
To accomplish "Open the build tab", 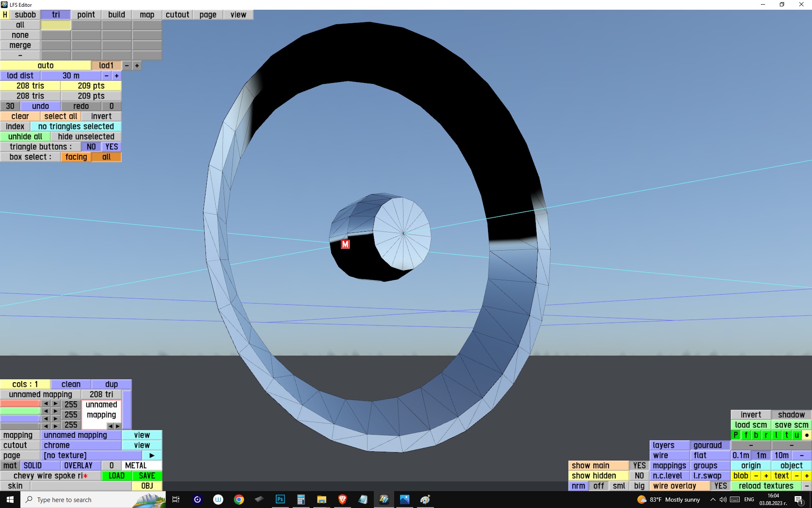I will [116, 14].
